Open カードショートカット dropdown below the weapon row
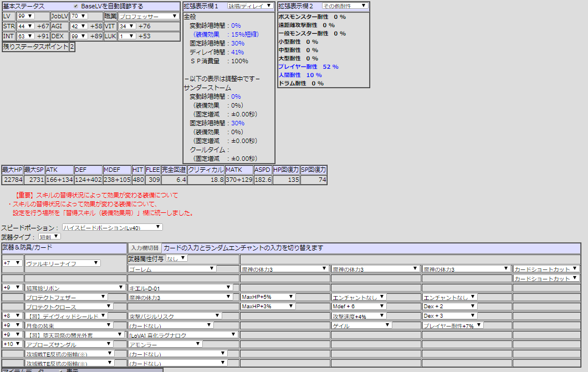The width and height of the screenshot is (588, 372). (x=546, y=278)
